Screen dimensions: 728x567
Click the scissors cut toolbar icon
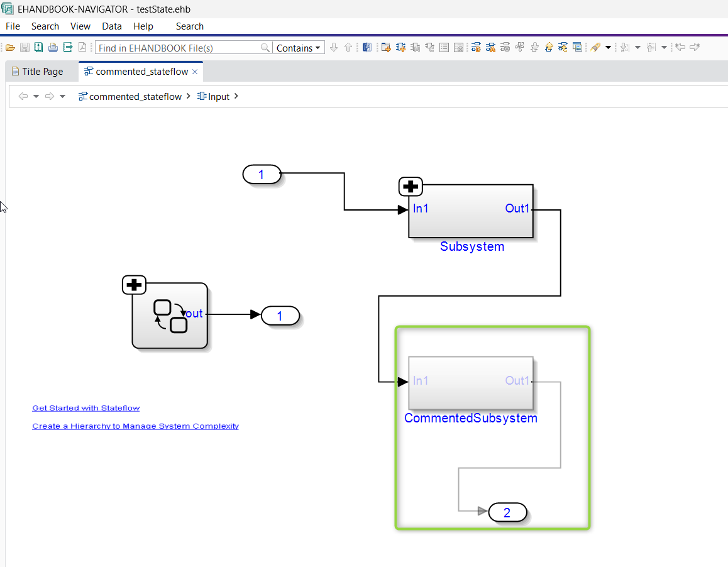[x=519, y=47]
